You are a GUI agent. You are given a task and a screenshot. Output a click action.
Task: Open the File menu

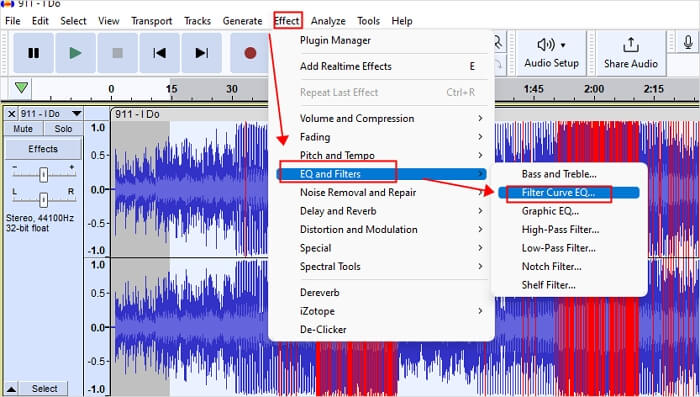(x=12, y=21)
